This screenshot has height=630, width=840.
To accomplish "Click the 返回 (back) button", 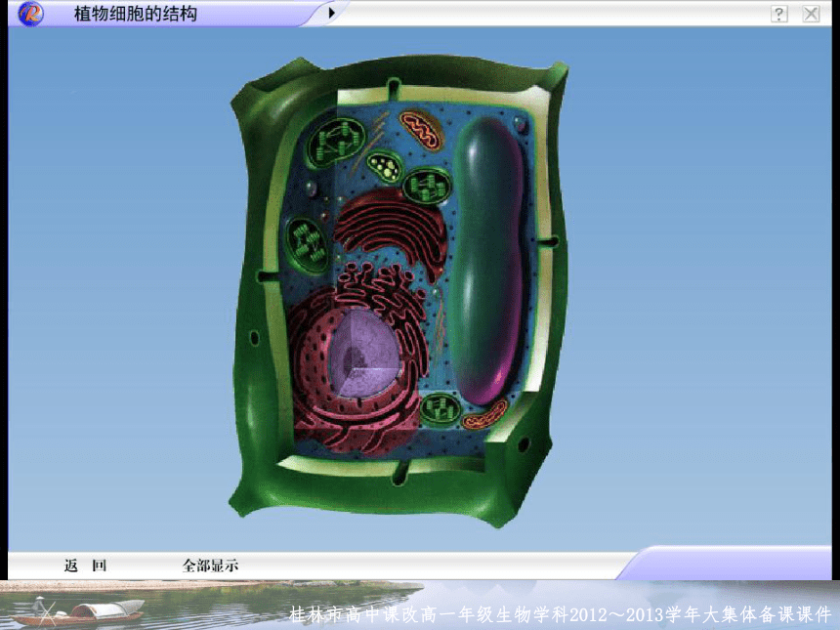I will point(86,566).
